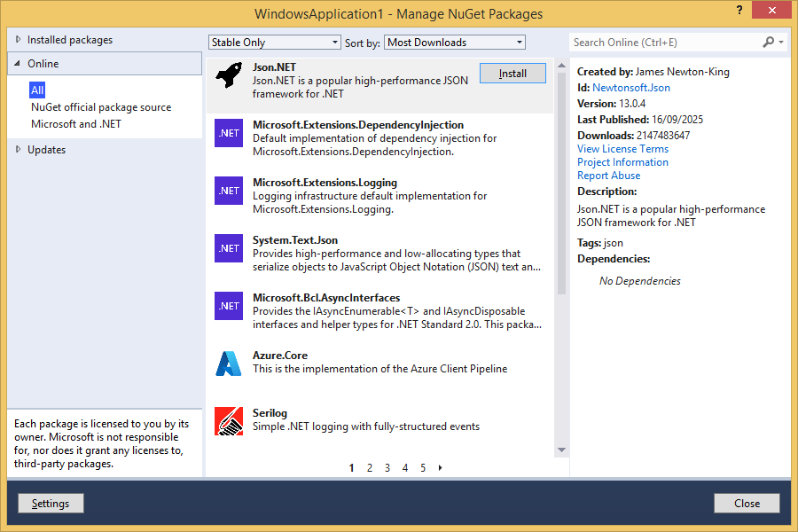The image size is (798, 532).
Task: Click the Report Abuse link
Action: click(608, 176)
